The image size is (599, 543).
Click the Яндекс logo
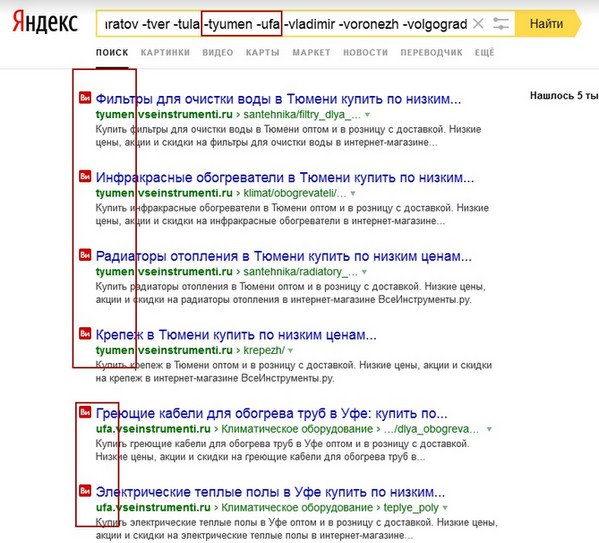coord(45,22)
